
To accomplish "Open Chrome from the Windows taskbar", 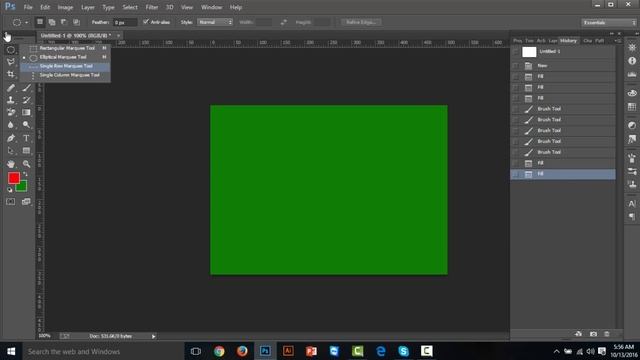I will click(x=219, y=351).
